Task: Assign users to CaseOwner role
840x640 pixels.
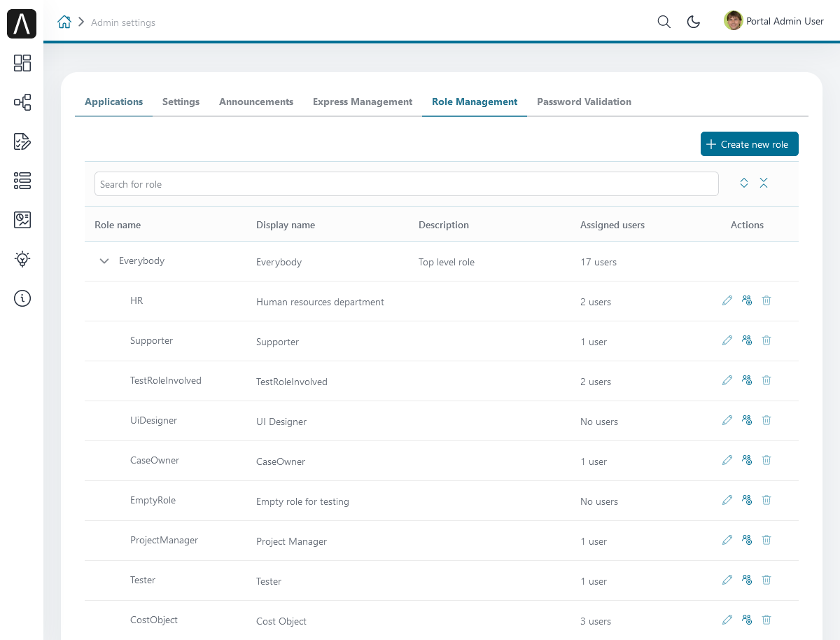Action: pyautogui.click(x=747, y=460)
